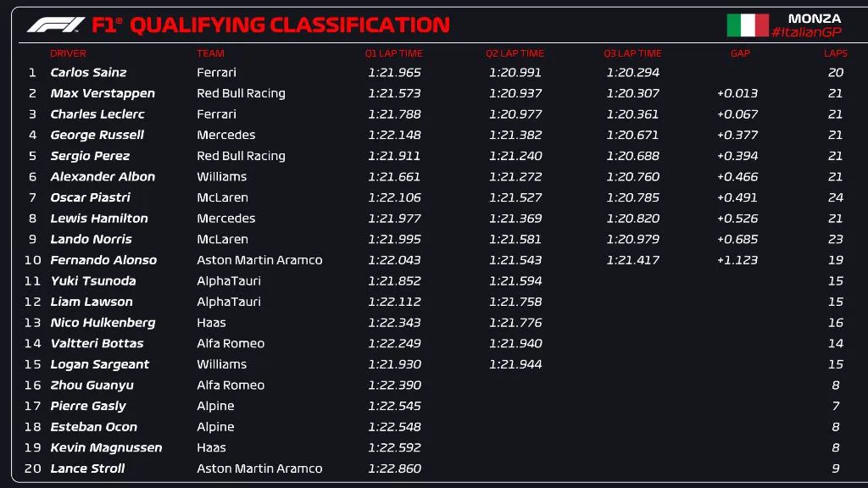This screenshot has width=868, height=488.
Task: Click the LAPS column header
Action: [x=835, y=53]
